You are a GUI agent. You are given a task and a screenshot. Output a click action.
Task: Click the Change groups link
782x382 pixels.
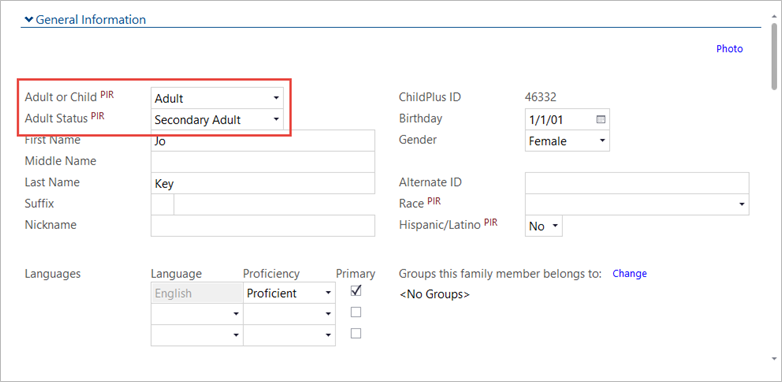(x=629, y=273)
